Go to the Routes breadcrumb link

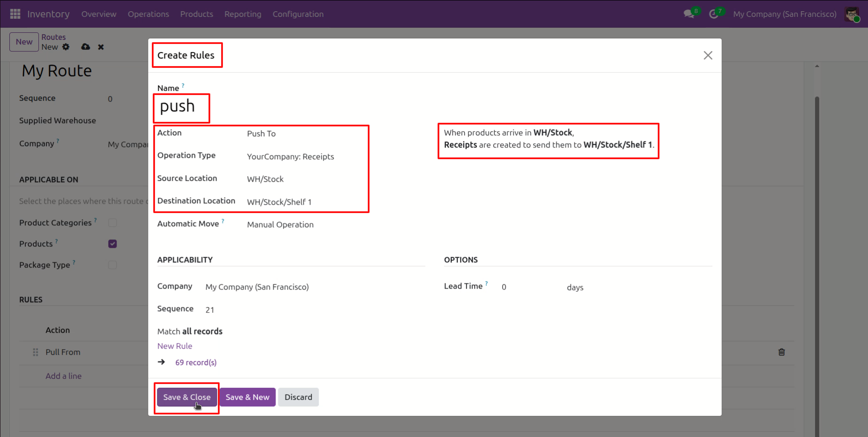tap(53, 37)
